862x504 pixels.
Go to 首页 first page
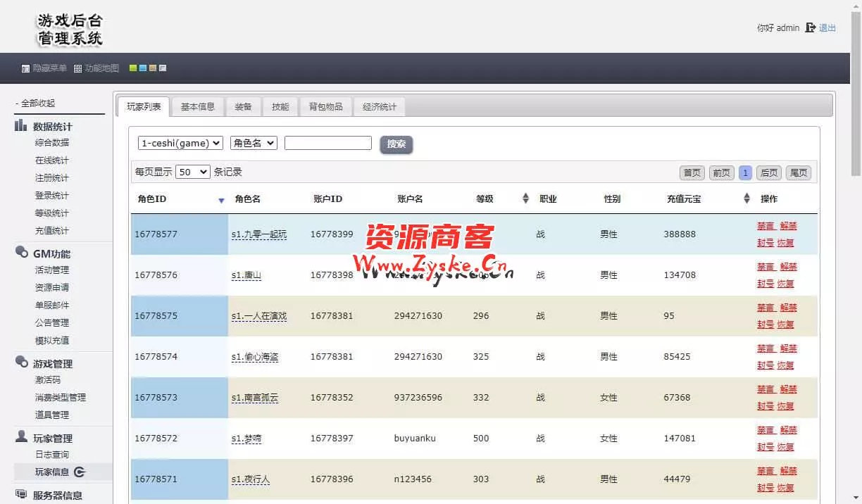pos(692,172)
